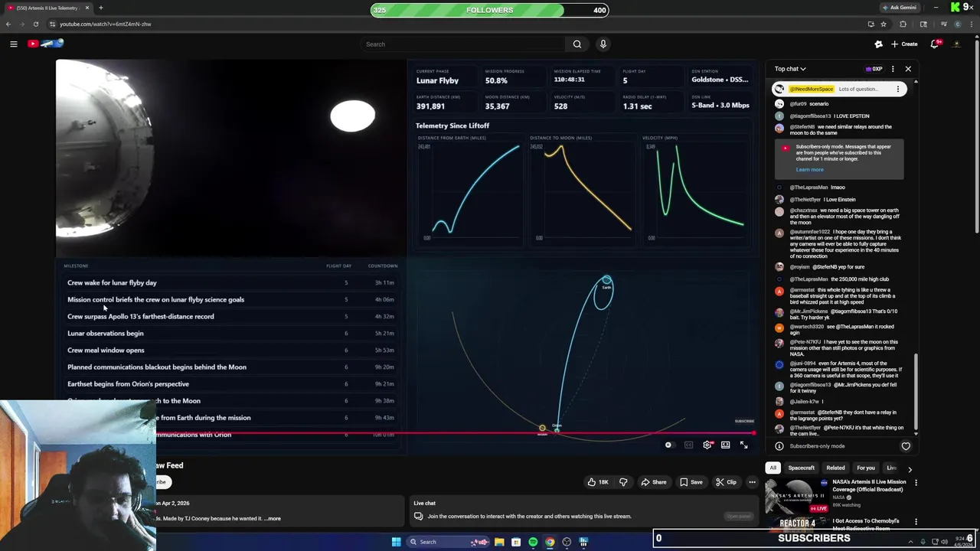
Task: Go to YouTube home via logo
Action: point(46,44)
